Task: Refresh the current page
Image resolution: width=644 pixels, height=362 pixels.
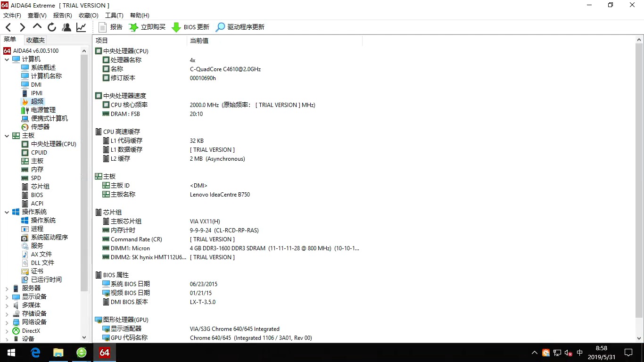Action: tap(52, 27)
